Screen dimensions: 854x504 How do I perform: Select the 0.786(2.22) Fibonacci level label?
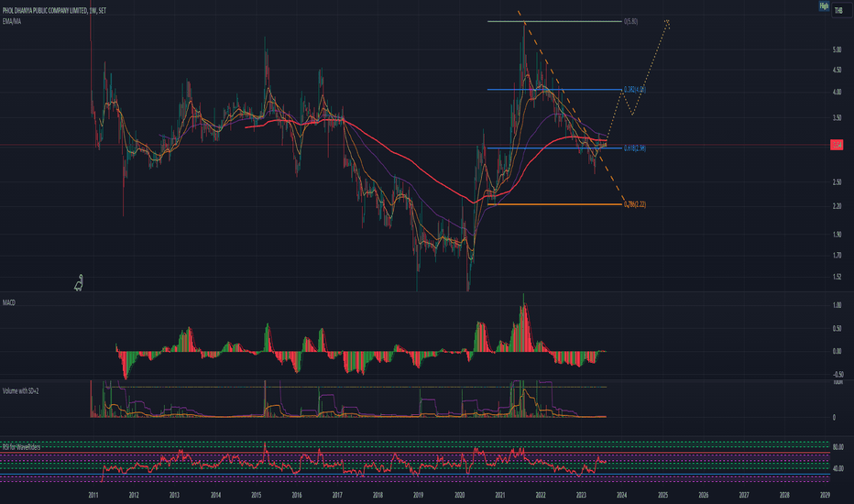click(x=634, y=204)
